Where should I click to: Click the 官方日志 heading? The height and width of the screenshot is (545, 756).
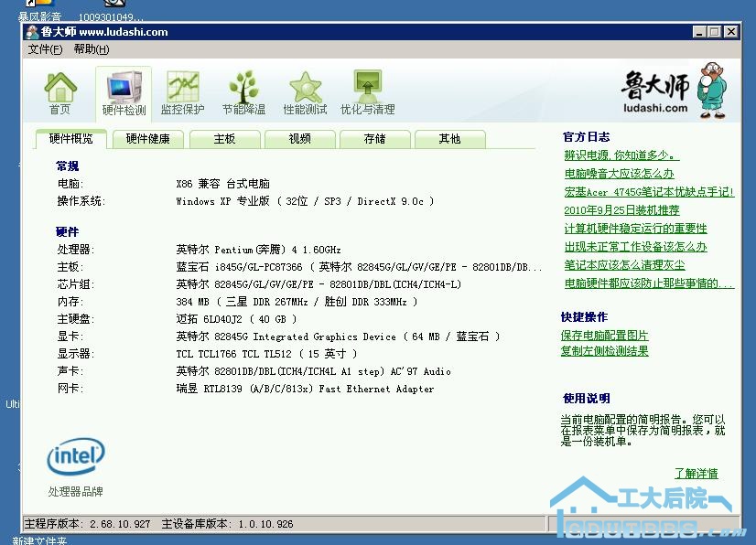tap(587, 137)
